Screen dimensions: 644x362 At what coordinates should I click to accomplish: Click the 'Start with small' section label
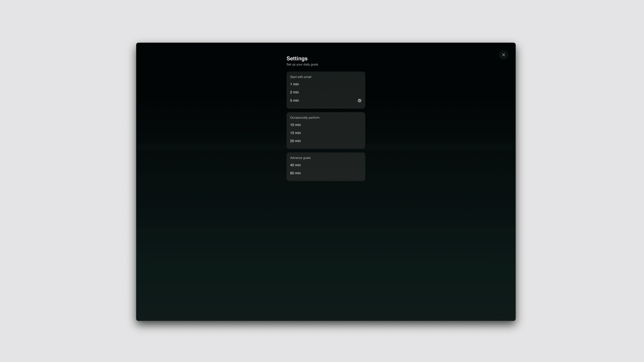tap(301, 77)
